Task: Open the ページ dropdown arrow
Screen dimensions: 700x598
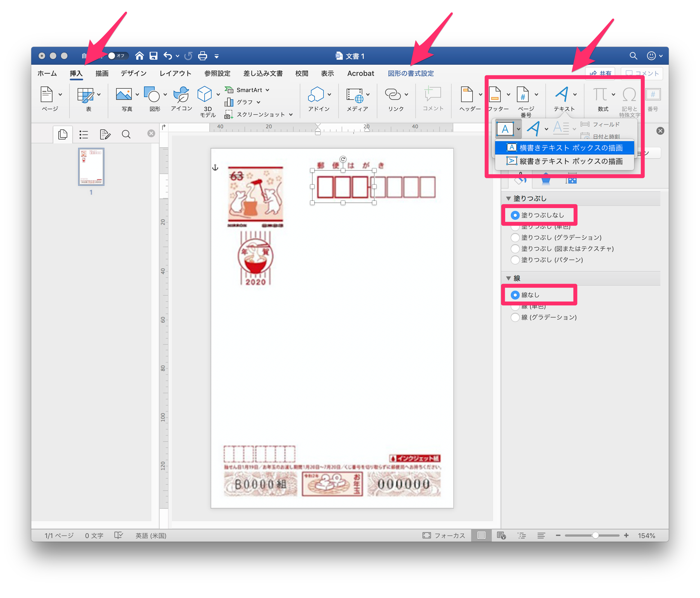Action: [60, 95]
